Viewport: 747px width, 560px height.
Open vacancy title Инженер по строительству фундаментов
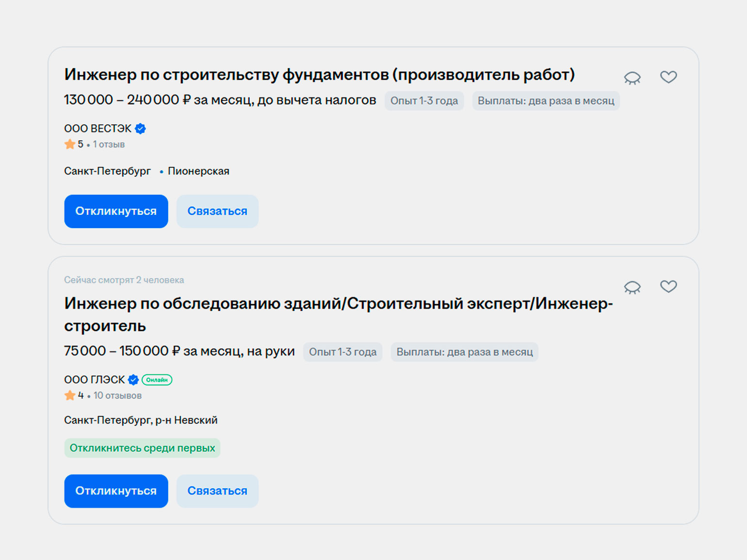pos(319,75)
